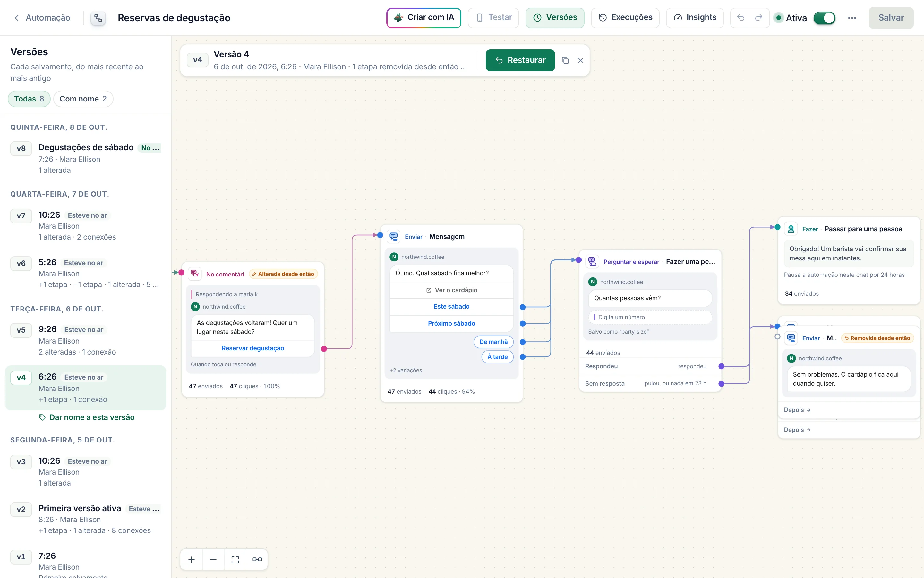Select version v3 saved at 10:26

coord(86,471)
